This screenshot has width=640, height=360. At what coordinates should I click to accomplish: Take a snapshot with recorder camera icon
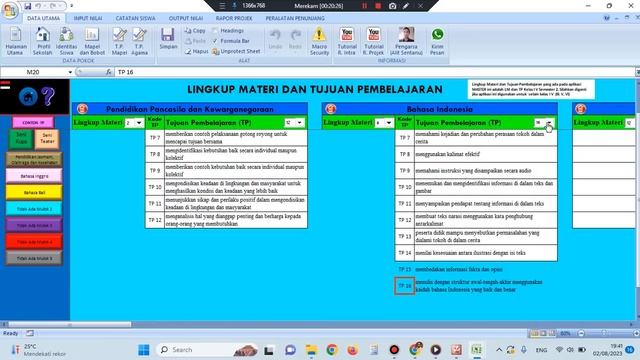392,6
